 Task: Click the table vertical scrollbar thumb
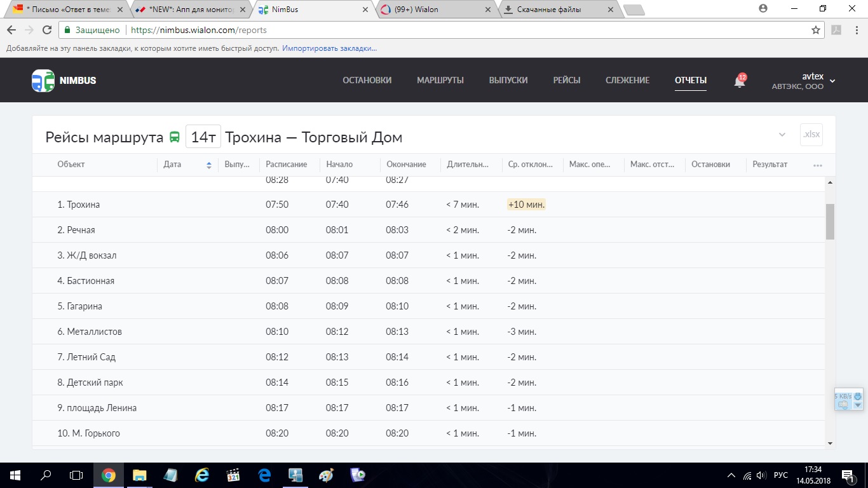830,222
